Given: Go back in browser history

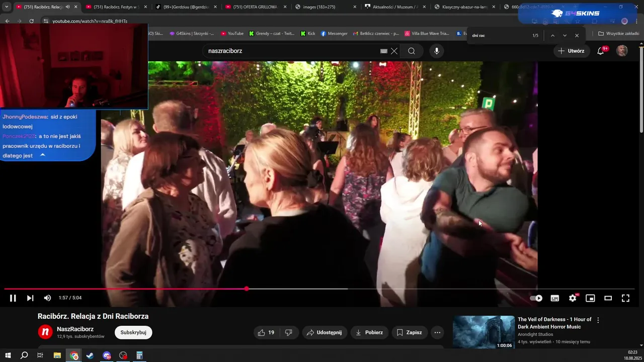Looking at the screenshot, I should tap(7, 21).
